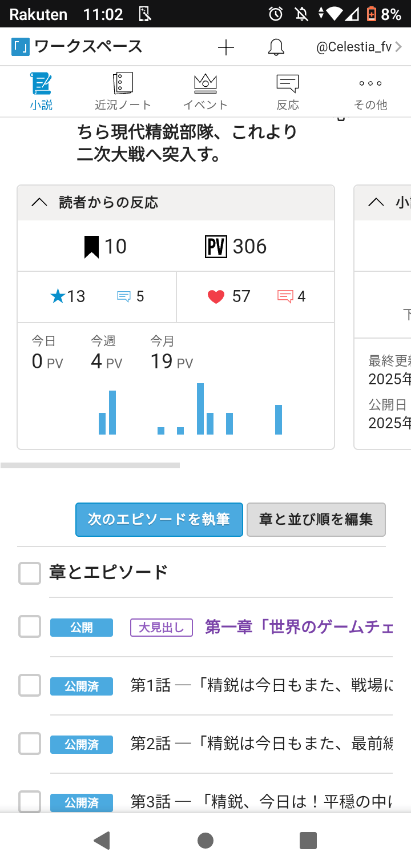Screen dimensions: 411x868
Task: Tap the PV icon showing 306
Action: [x=216, y=247]
